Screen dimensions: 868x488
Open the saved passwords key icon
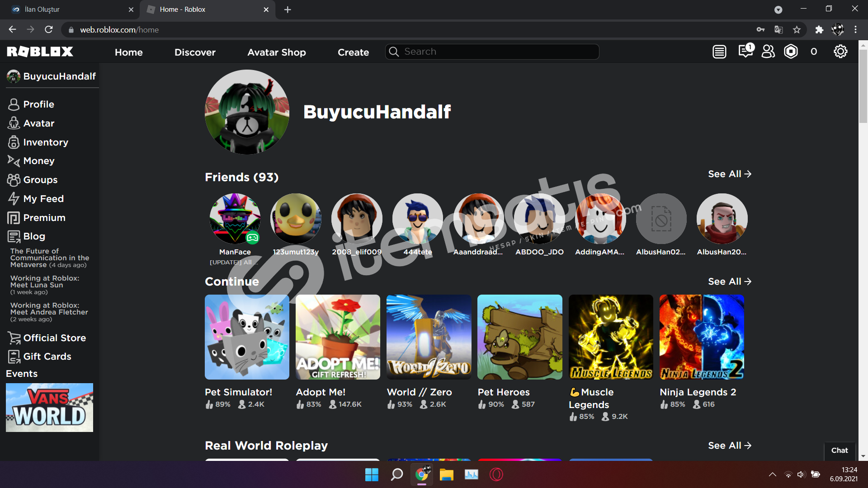(x=760, y=30)
